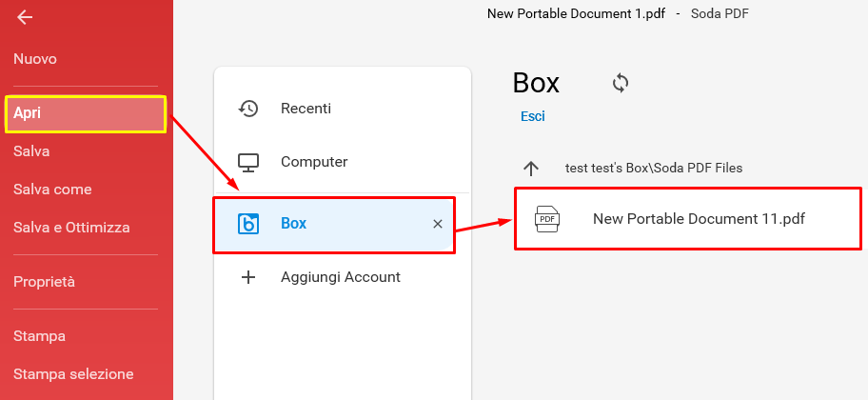Open Proprietà from the sidebar
The image size is (868, 400).
pyautogui.click(x=45, y=282)
